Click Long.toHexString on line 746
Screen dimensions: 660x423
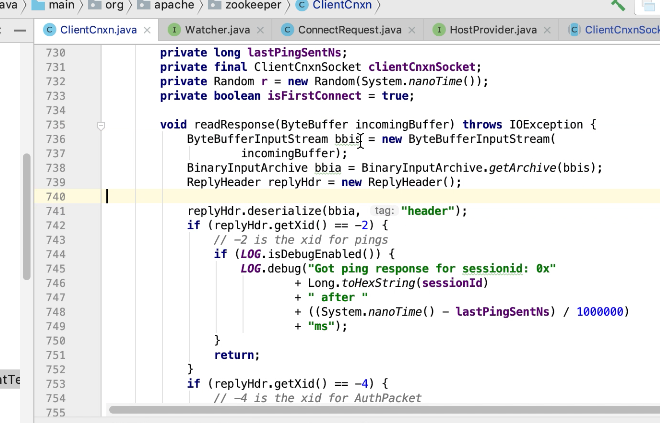click(x=361, y=283)
